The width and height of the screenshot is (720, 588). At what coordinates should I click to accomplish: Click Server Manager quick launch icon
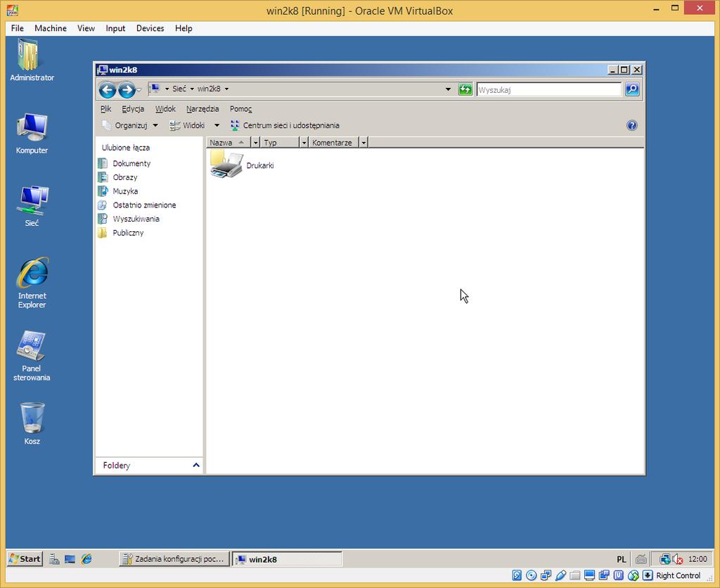coord(54,559)
